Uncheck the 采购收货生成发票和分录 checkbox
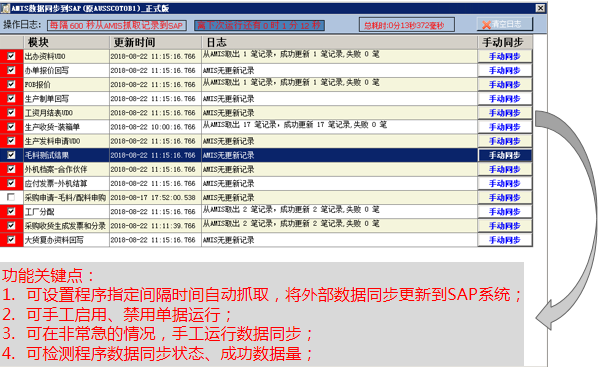 (11, 225)
